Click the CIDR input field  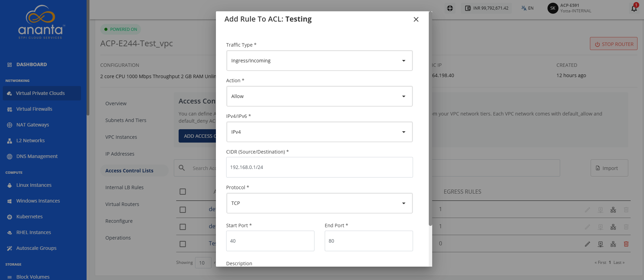pos(319,167)
